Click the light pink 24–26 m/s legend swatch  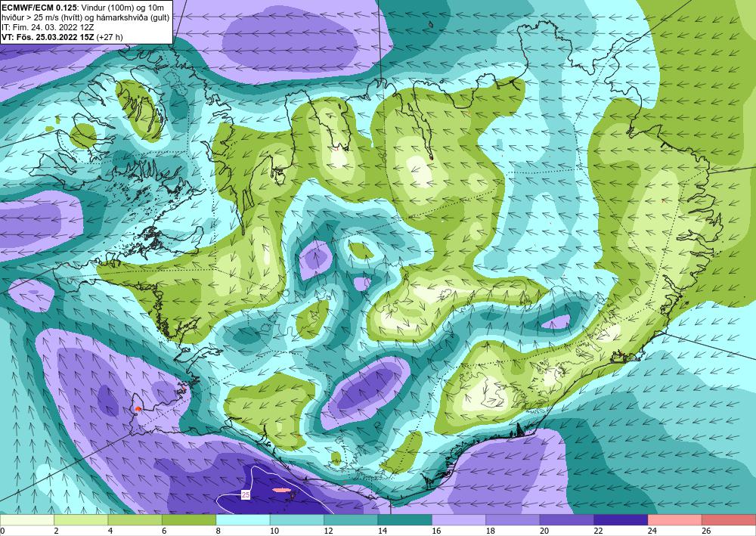(x=675, y=520)
